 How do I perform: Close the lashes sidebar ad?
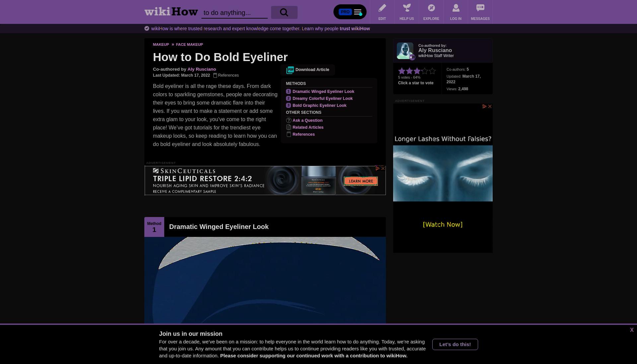[x=490, y=107]
